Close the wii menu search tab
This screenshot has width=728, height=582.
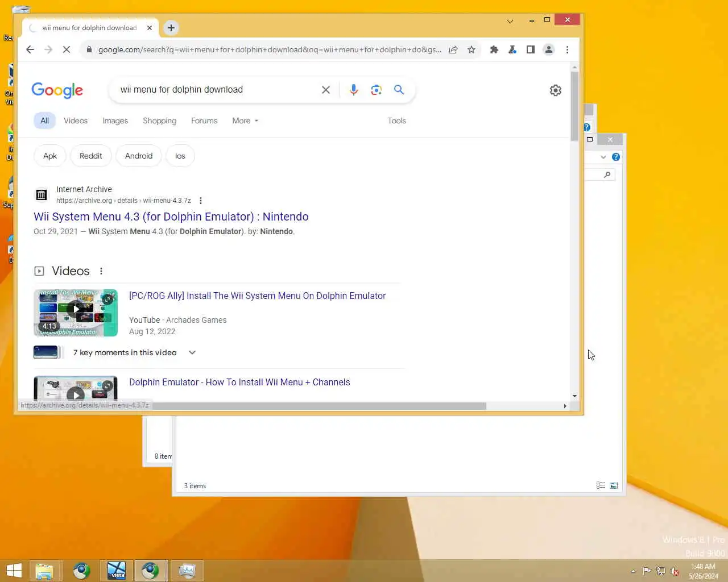150,27
